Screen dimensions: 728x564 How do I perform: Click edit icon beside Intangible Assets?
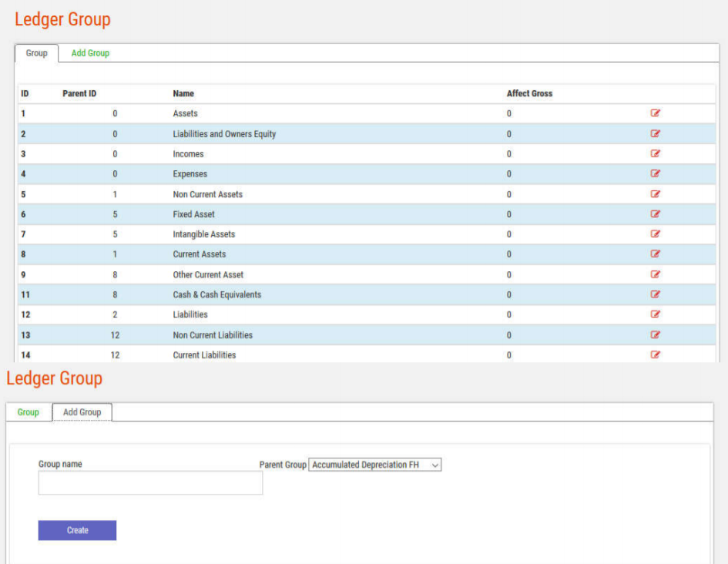[656, 234]
